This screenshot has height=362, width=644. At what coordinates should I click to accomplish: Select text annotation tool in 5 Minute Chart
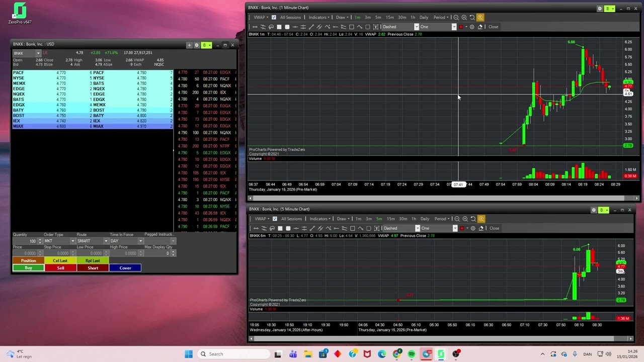coord(377,228)
